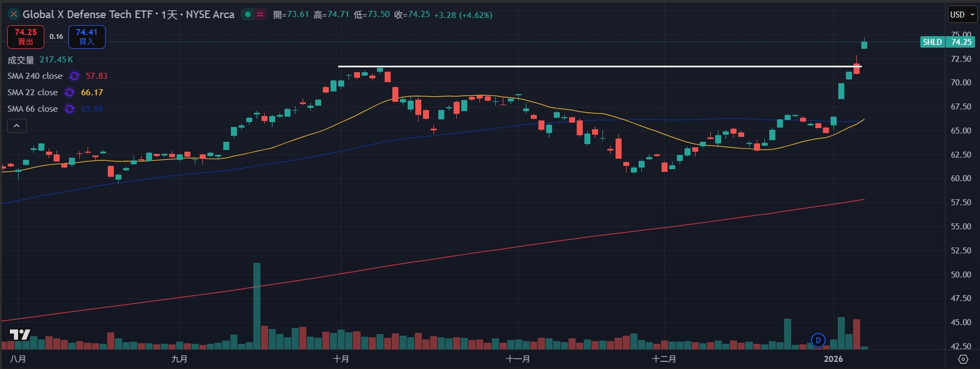The width and height of the screenshot is (980, 369).
Task: Click the TradingView logo
Action: (x=20, y=335)
